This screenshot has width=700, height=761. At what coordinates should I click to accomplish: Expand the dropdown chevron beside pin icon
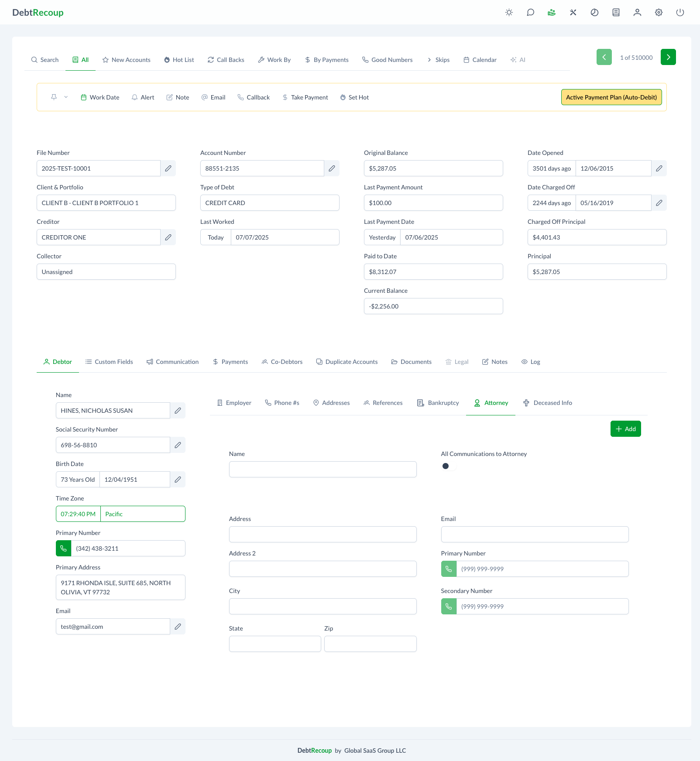(x=66, y=97)
